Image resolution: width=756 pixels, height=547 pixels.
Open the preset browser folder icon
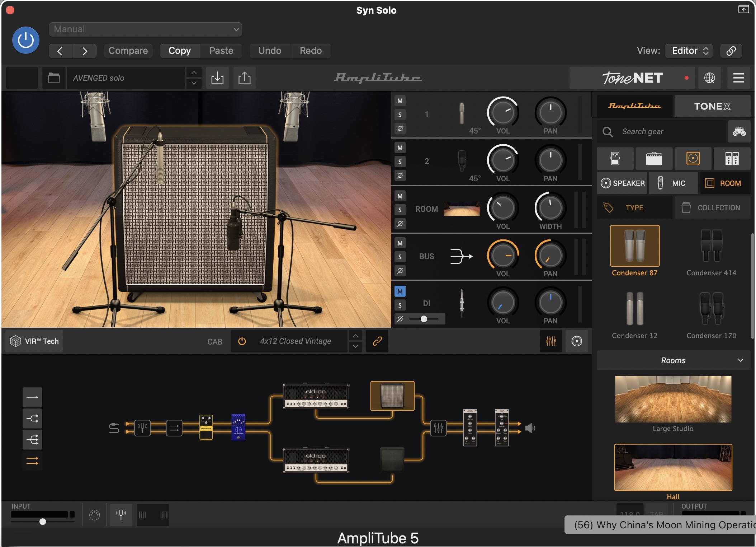coord(54,78)
